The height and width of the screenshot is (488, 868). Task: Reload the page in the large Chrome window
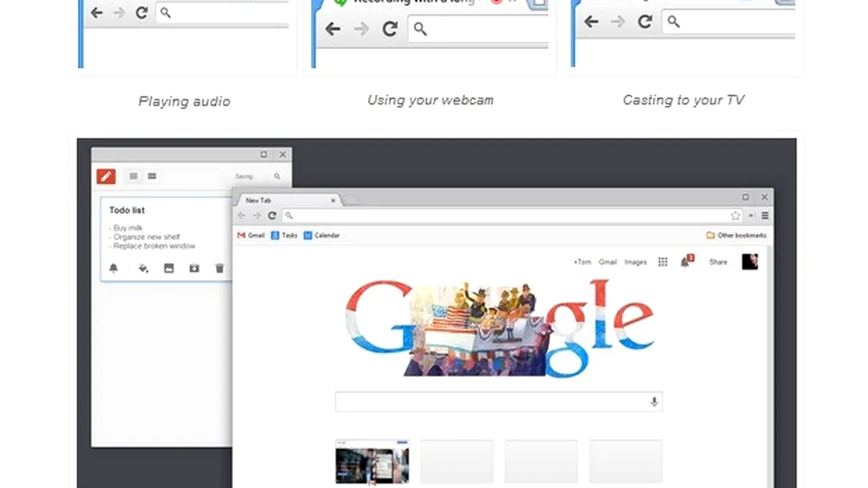(272, 215)
